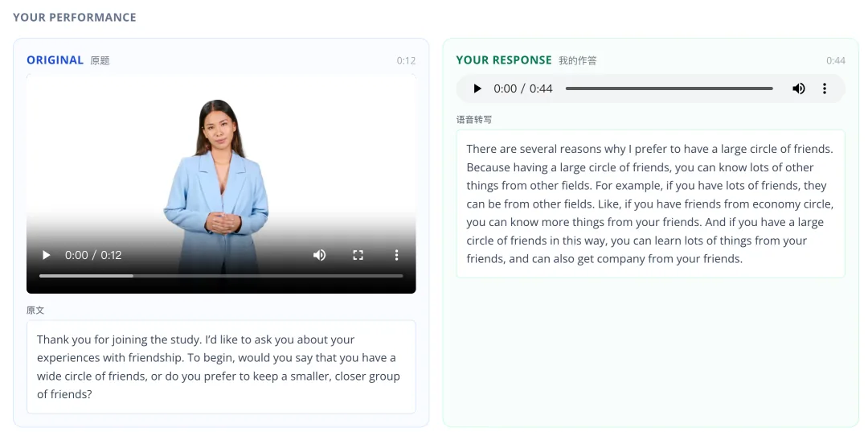The height and width of the screenshot is (432, 868).
Task: Click the 0:44 duration label in the header
Action: 835,61
